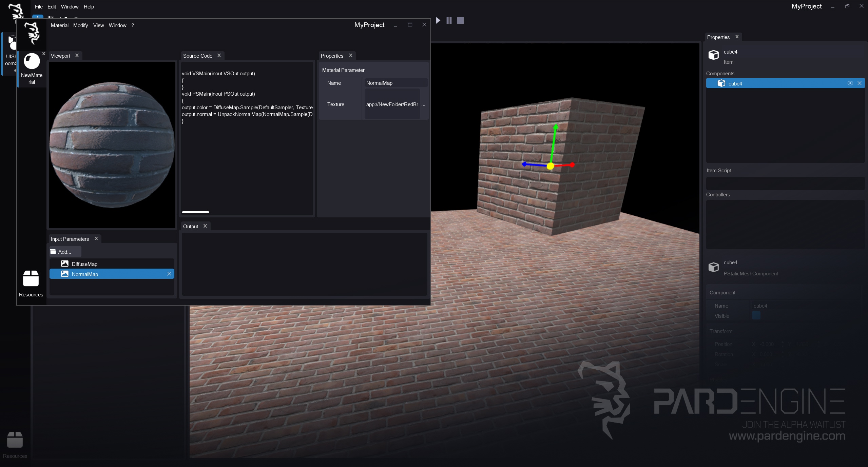Stop the scene playback
The height and width of the screenshot is (467, 868).
(460, 21)
